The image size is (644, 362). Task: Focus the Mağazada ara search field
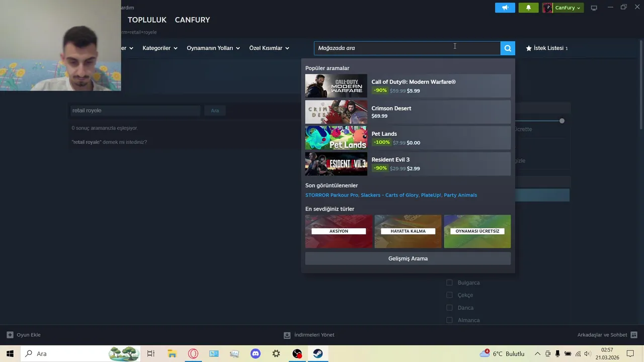407,48
